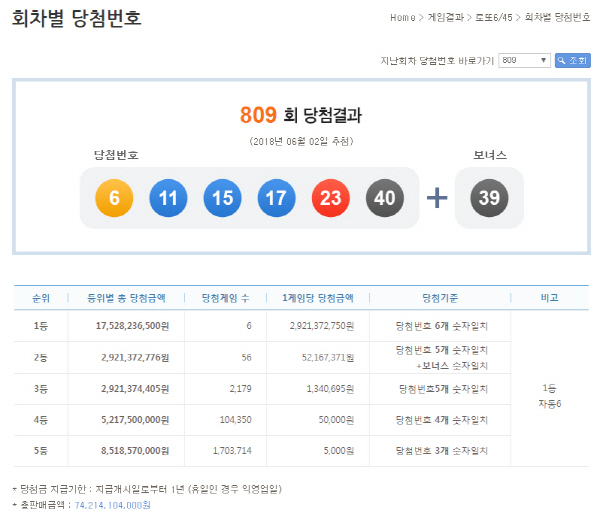Click the 1게임당 당첨금액 column header
This screenshot has width=600, height=512.
tap(318, 298)
